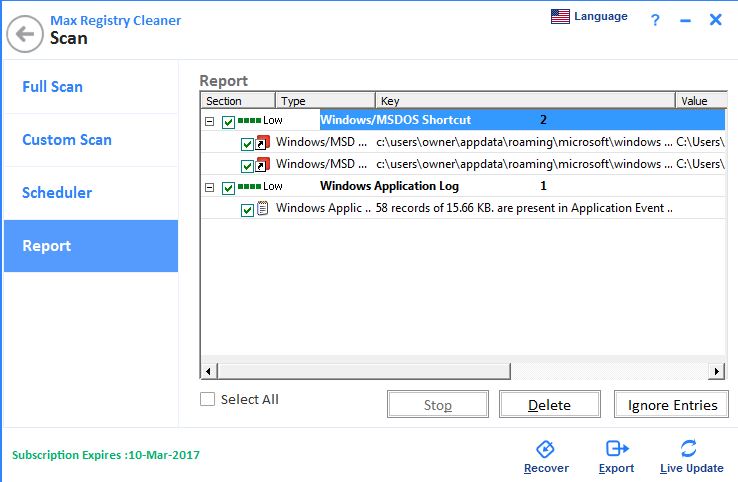
Task: Click the Key column header
Action: point(525,101)
